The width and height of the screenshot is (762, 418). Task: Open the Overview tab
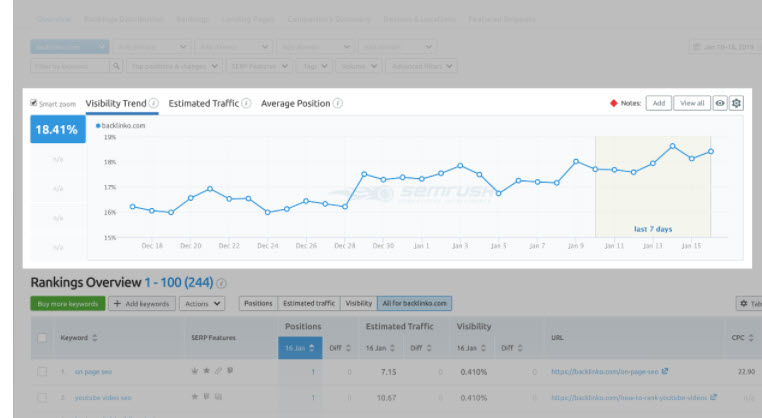[53, 19]
